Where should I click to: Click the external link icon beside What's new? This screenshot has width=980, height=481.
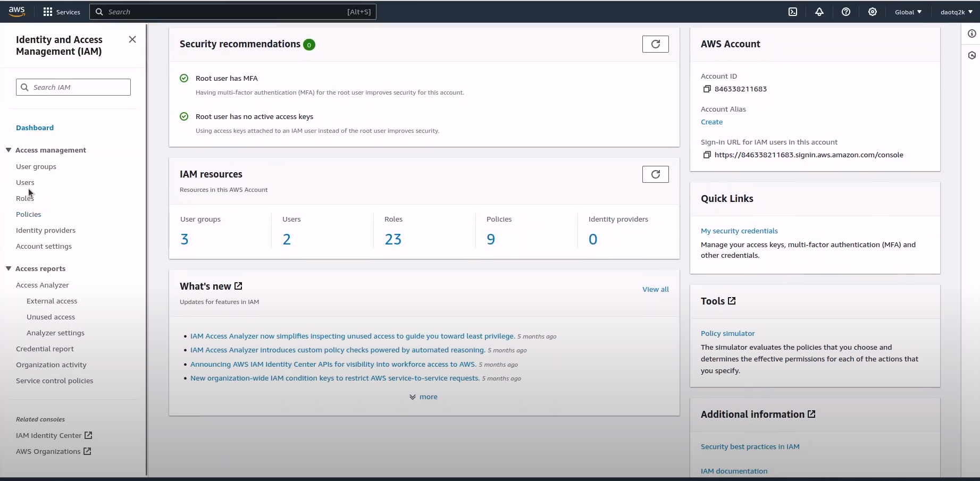coord(238,286)
